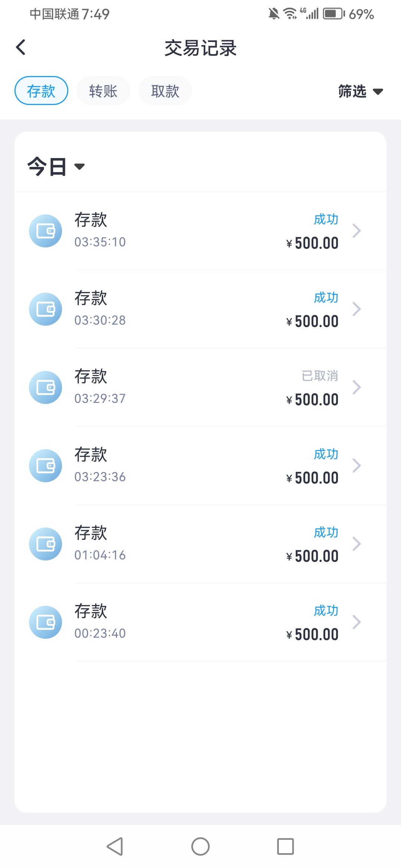Switch to the 取款 withdrawal tab
401x868 pixels.
coord(165,91)
